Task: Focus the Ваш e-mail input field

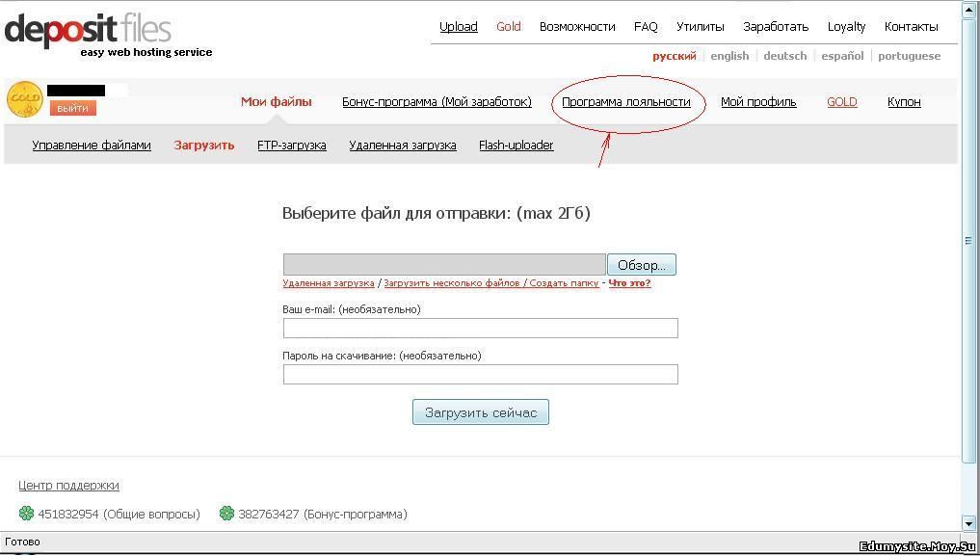Action: click(x=481, y=328)
